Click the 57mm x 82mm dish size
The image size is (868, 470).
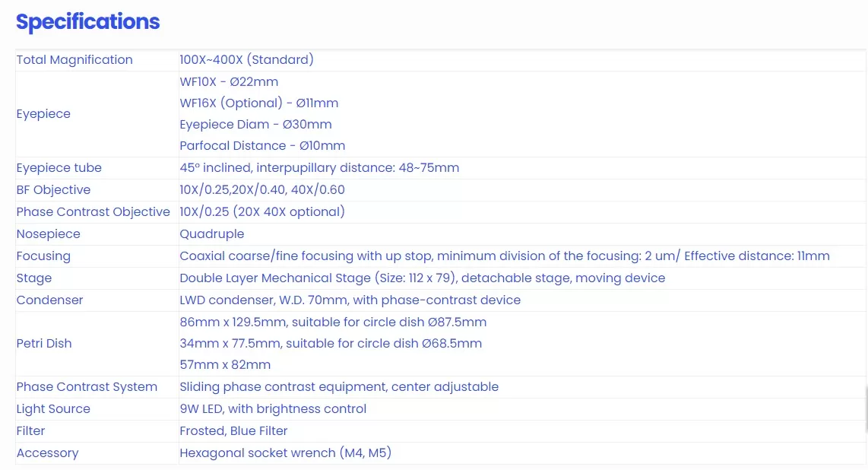pyautogui.click(x=225, y=365)
